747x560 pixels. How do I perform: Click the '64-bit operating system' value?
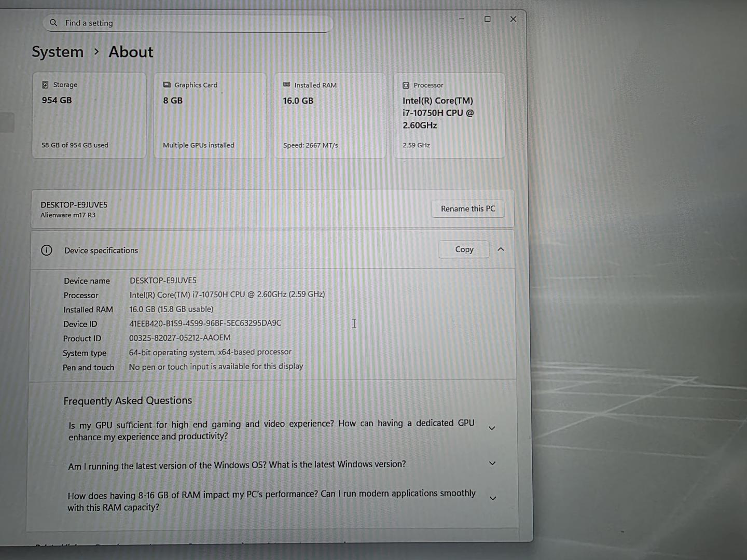pos(210,352)
